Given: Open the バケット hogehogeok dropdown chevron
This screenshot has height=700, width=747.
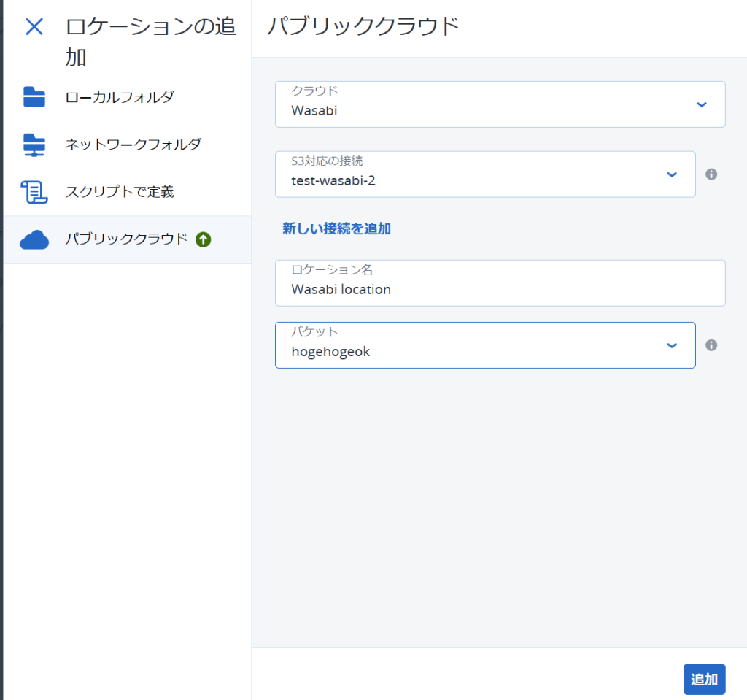Looking at the screenshot, I should (x=672, y=345).
